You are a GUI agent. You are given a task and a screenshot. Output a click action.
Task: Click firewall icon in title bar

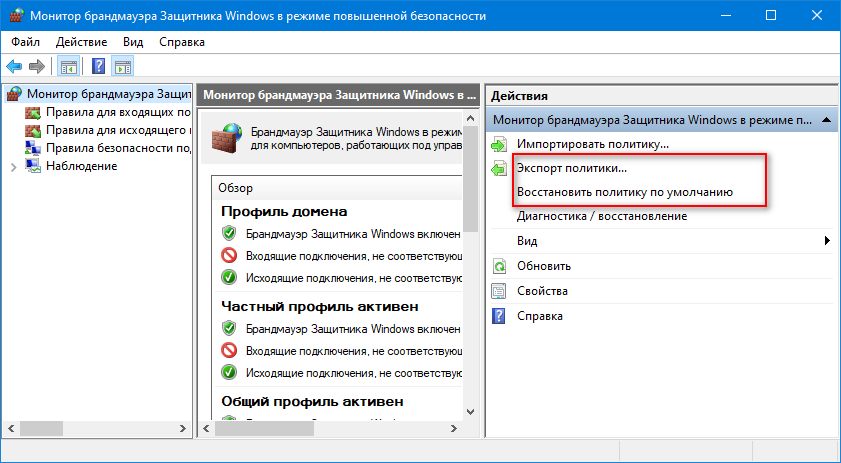[17, 16]
